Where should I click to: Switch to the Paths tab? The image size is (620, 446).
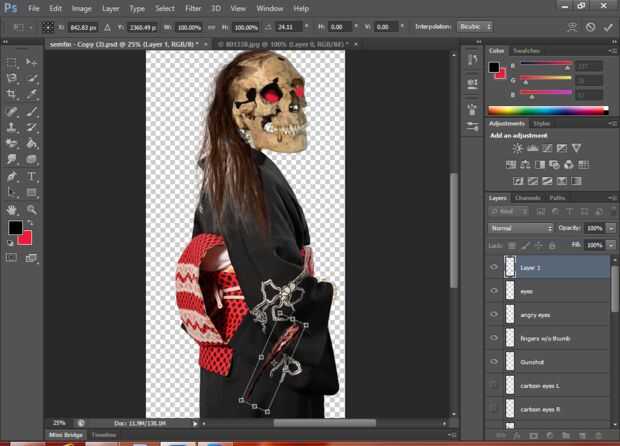click(x=557, y=198)
